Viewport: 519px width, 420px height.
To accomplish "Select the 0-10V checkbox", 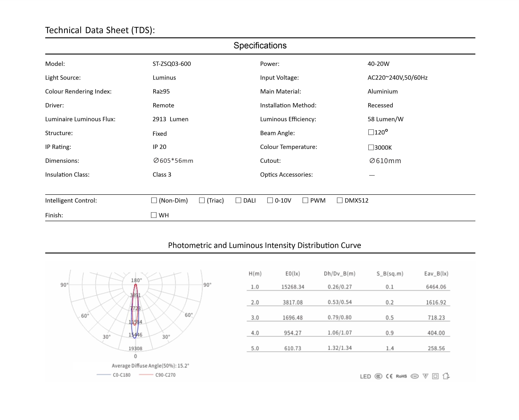I will click(270, 200).
